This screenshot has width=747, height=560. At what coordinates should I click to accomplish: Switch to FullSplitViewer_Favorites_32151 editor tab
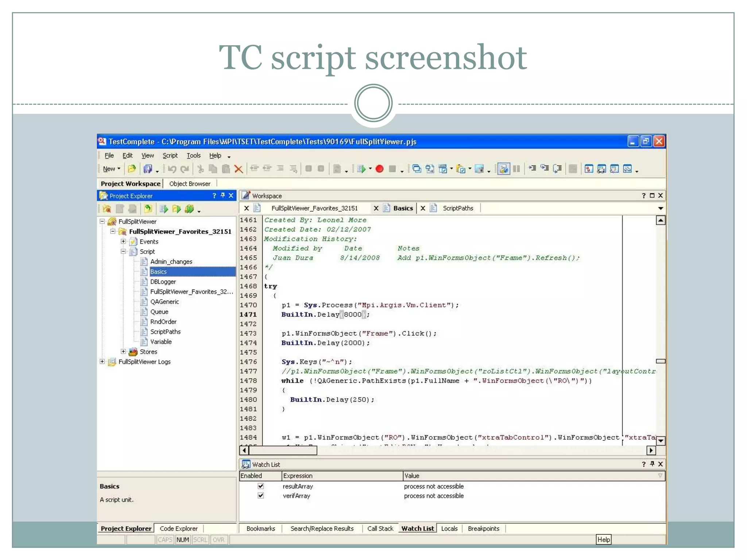pyautogui.click(x=314, y=208)
